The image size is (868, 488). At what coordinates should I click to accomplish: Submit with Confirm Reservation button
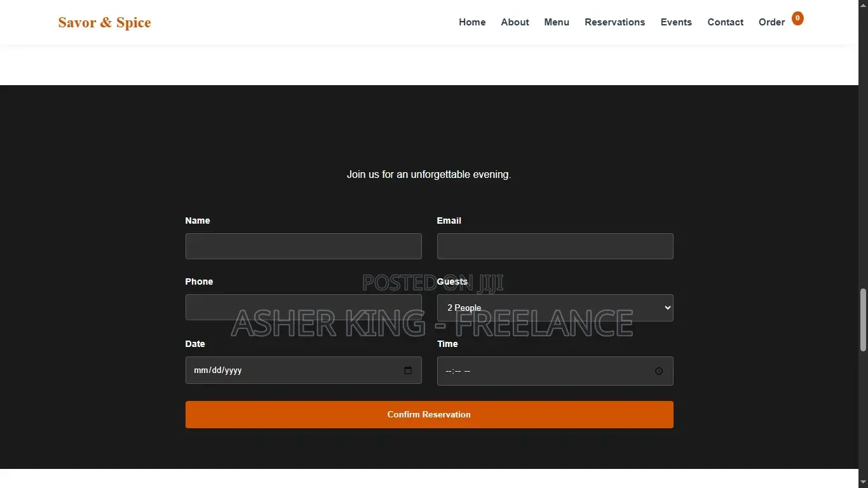pos(429,414)
